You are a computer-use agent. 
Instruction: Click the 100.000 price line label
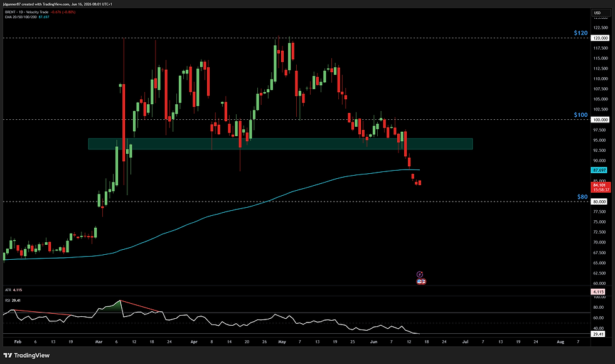click(600, 120)
